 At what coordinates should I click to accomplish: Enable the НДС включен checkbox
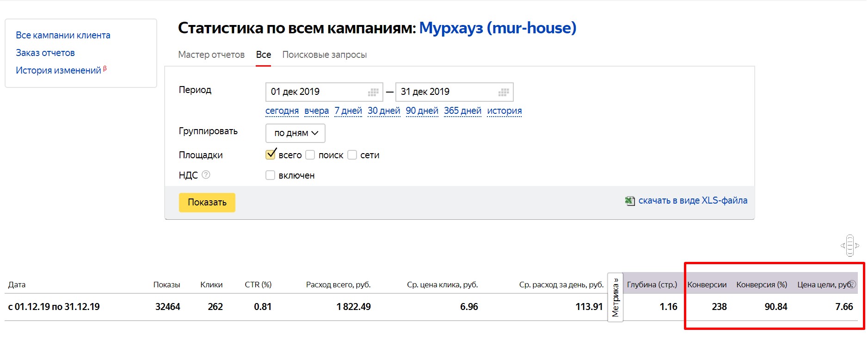pyautogui.click(x=270, y=175)
